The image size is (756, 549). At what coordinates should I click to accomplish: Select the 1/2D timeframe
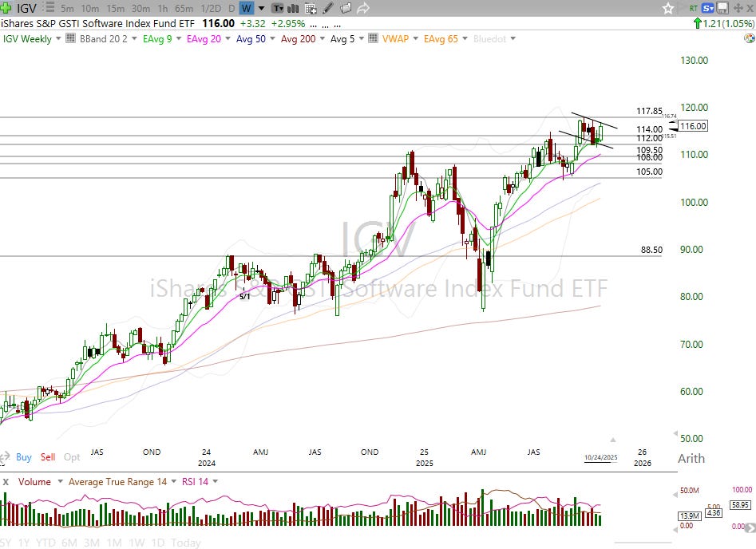211,8
